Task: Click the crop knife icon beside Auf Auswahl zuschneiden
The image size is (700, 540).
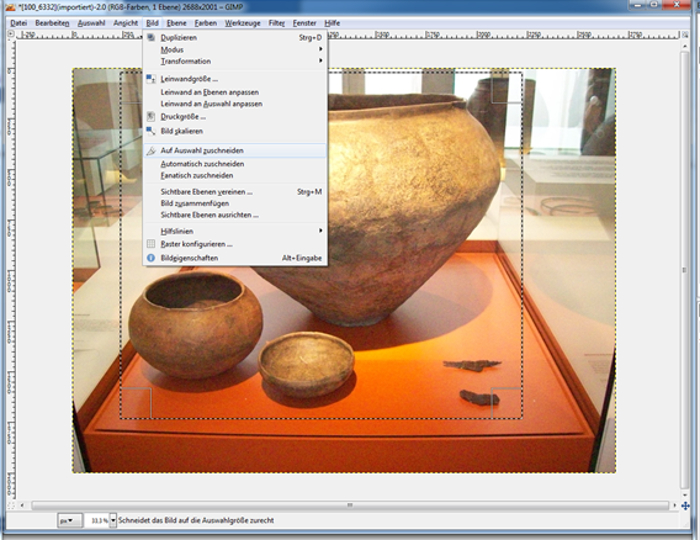Action: point(152,151)
